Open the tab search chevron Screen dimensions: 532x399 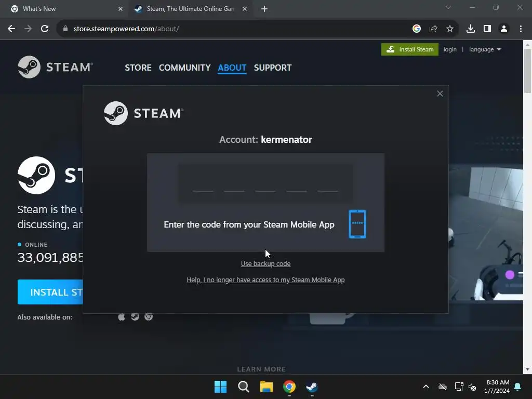448,7
